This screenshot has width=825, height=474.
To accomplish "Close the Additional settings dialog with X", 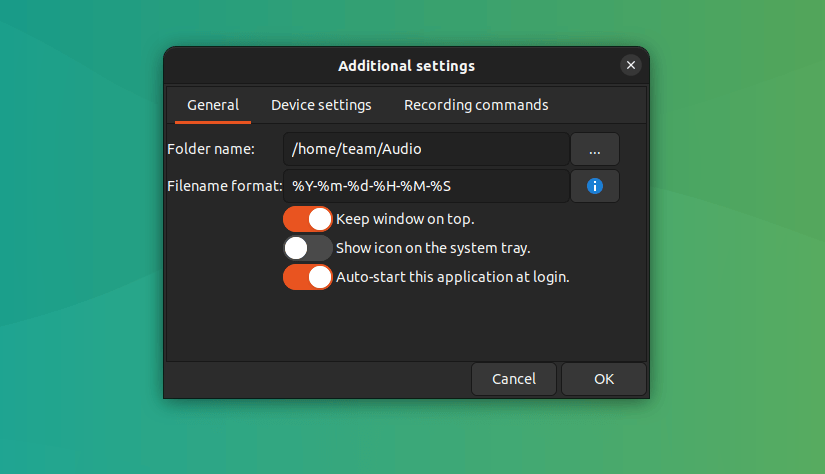I will [x=630, y=66].
